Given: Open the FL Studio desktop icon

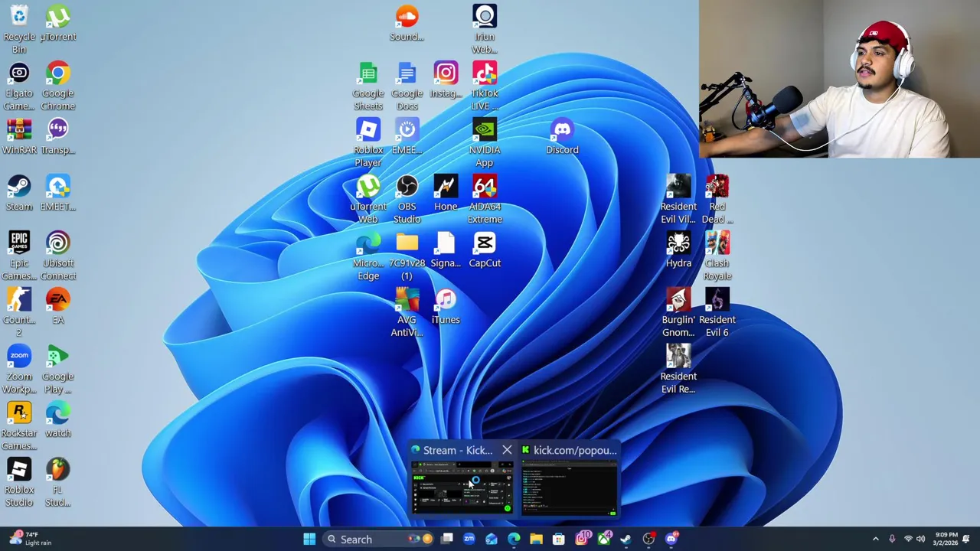Looking at the screenshot, I should pos(58,482).
